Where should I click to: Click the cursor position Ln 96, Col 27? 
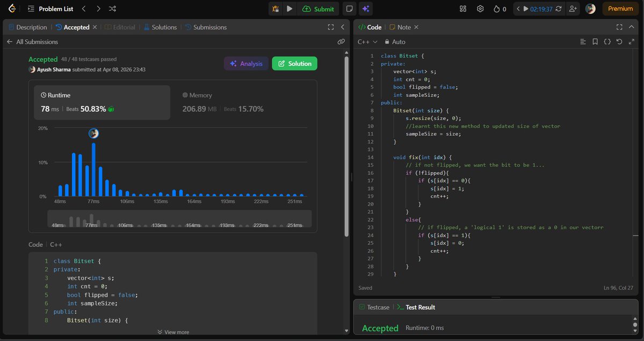tap(618, 288)
